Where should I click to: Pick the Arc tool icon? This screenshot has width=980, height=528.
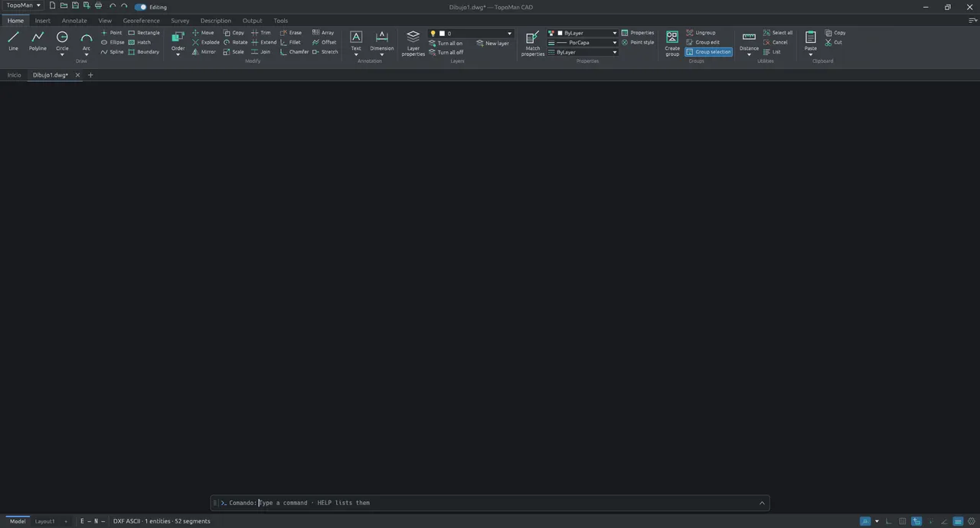point(87,37)
